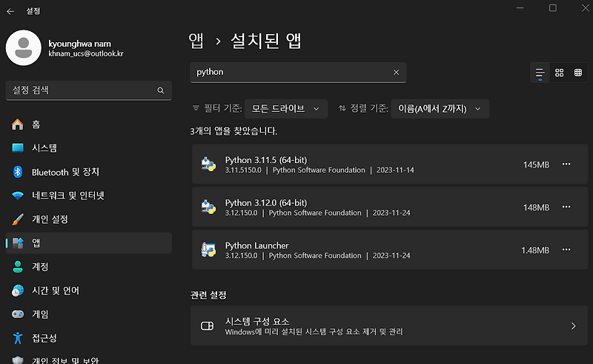Open 시간 및 언어 settings

[x=89, y=291]
